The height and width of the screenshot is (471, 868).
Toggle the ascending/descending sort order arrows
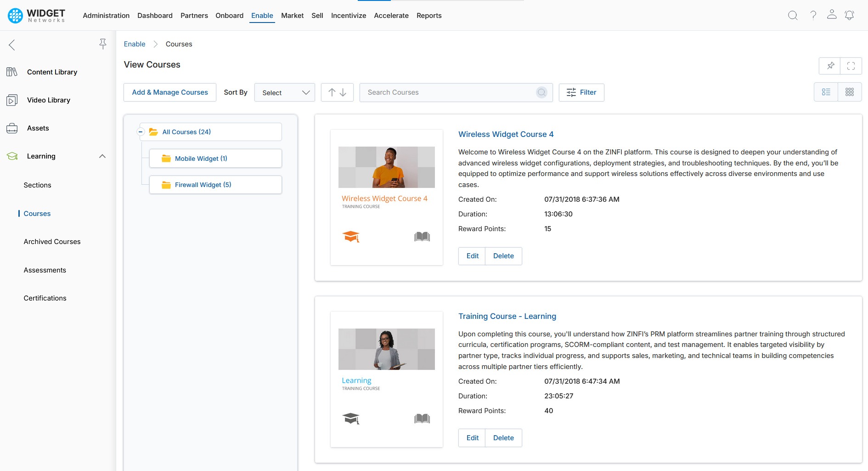337,92
